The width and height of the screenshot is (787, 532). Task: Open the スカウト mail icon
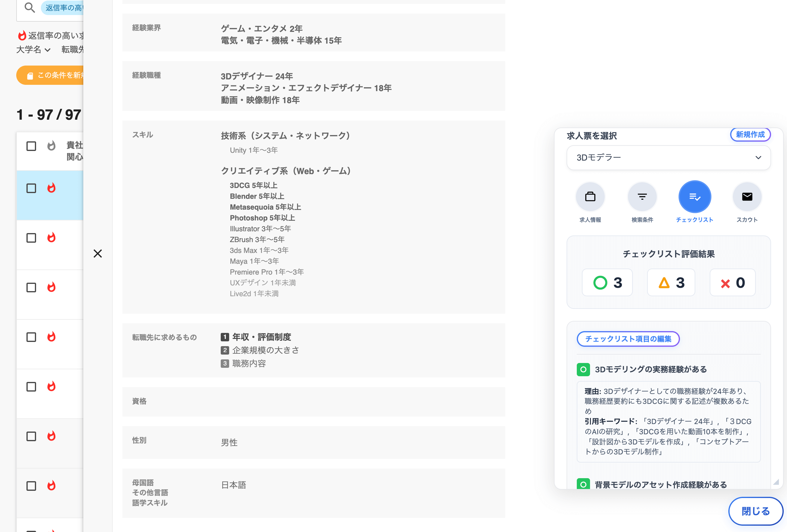747,197
